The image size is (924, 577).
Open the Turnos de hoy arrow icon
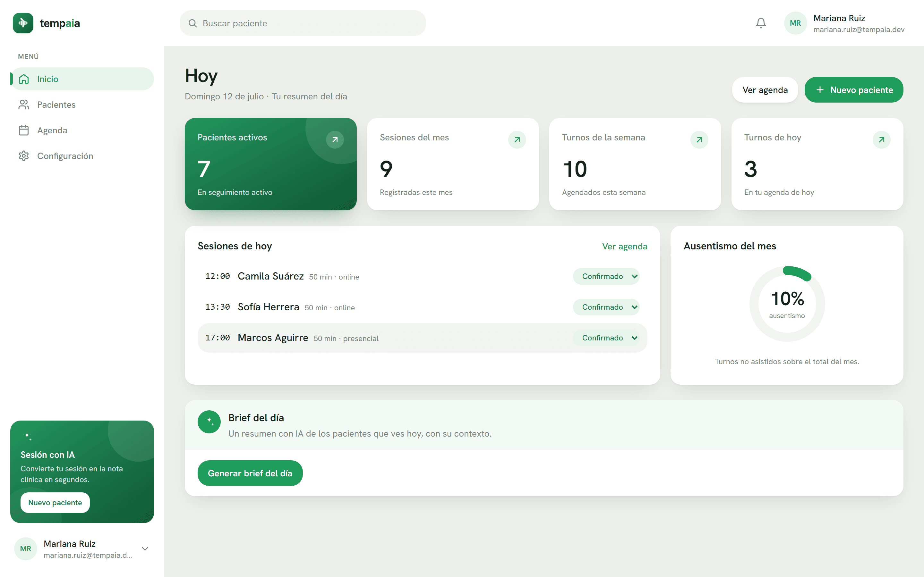tap(881, 140)
